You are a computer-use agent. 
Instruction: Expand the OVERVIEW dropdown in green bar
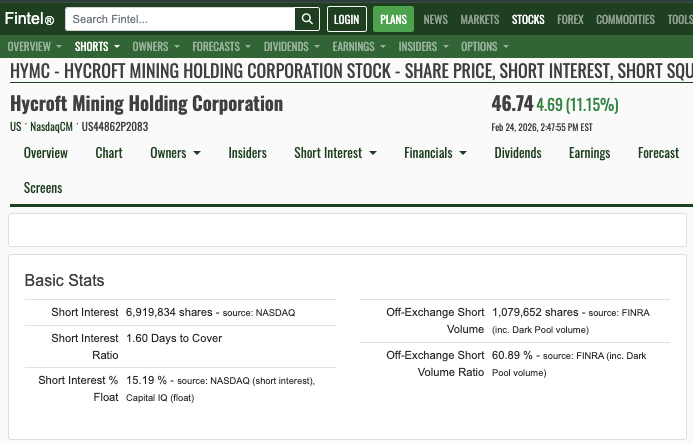(34, 46)
